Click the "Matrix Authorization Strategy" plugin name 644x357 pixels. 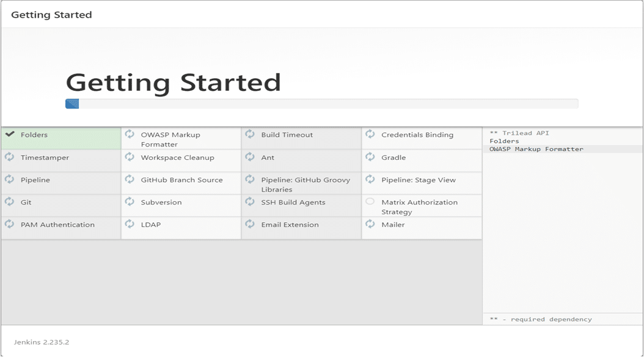click(419, 207)
